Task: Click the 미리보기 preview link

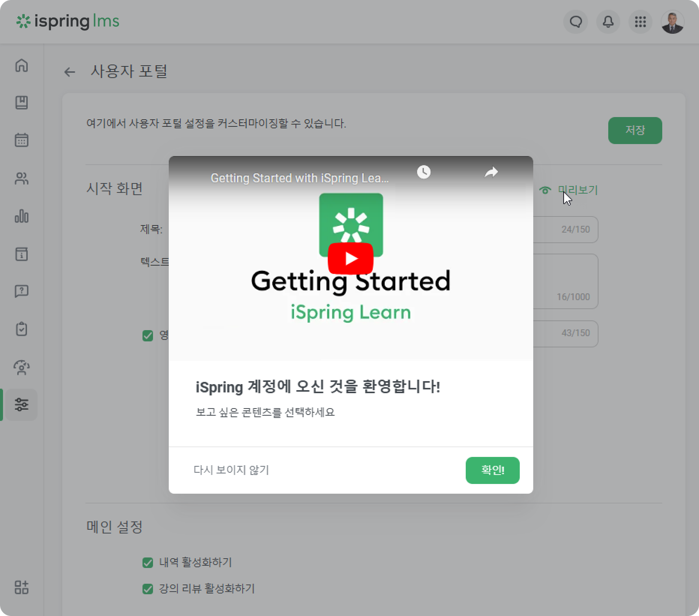Action: [577, 190]
